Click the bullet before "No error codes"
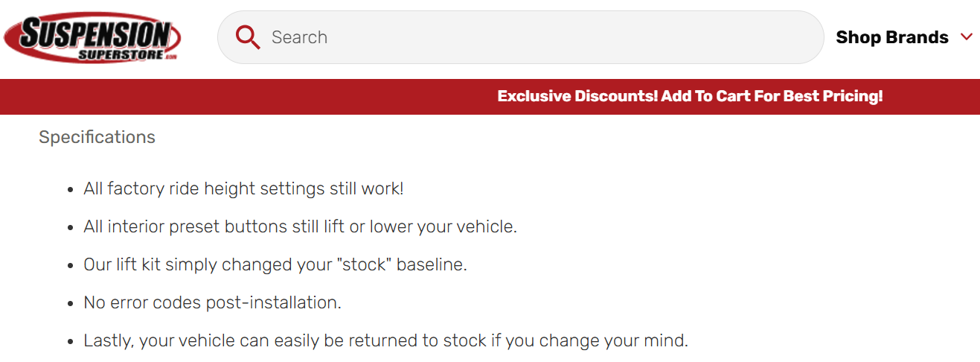 pos(70,304)
